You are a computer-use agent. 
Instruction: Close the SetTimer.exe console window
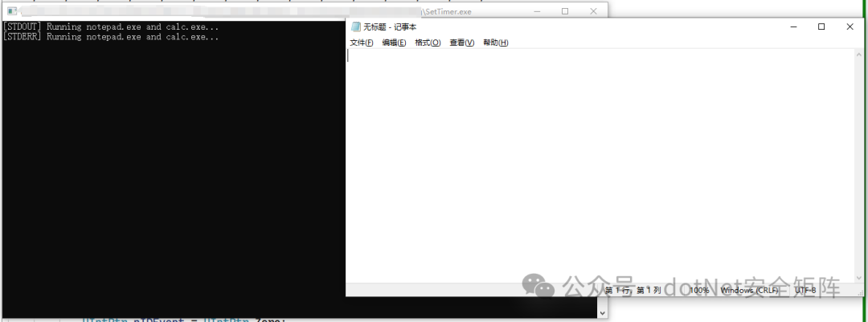593,11
